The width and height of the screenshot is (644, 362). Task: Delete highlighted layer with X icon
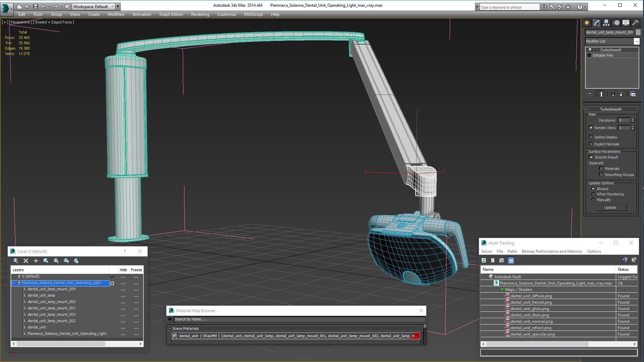pyautogui.click(x=26, y=261)
